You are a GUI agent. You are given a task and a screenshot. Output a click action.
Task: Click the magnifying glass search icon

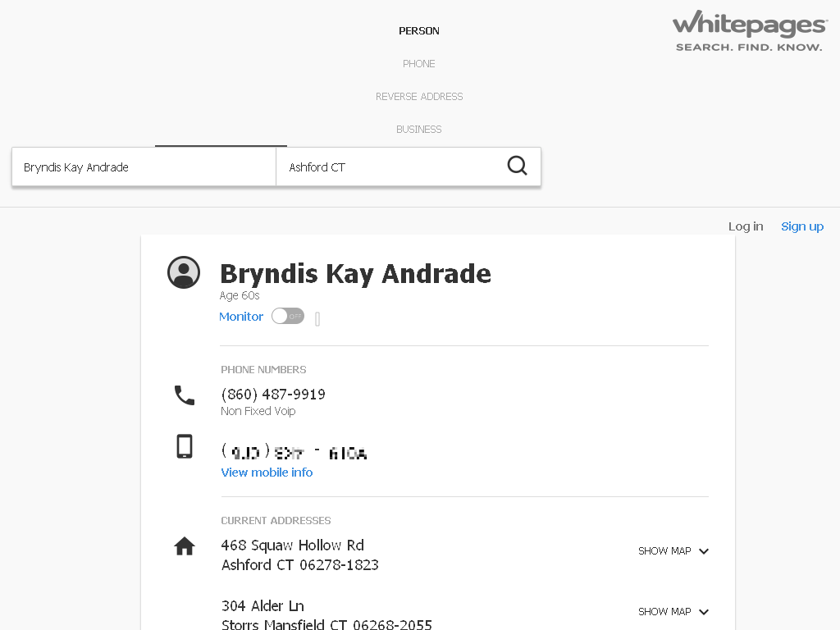coord(517,166)
